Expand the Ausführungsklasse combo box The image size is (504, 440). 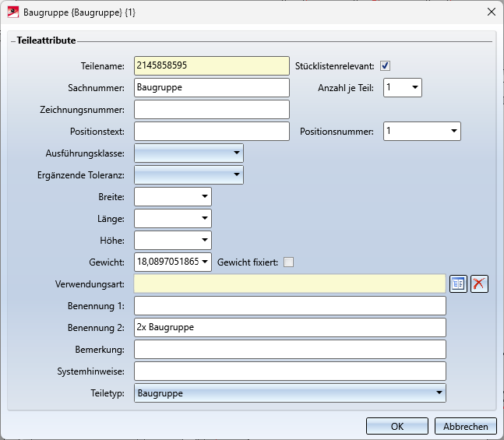tap(189, 153)
